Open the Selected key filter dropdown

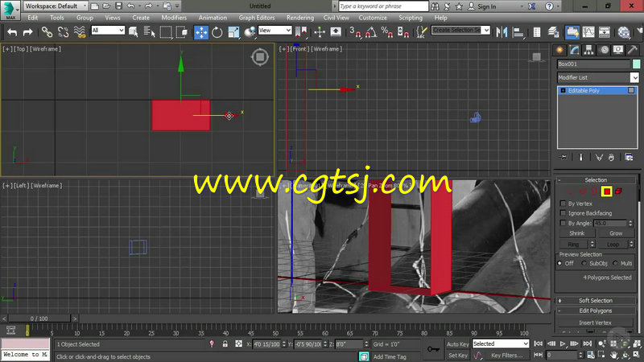(501, 343)
